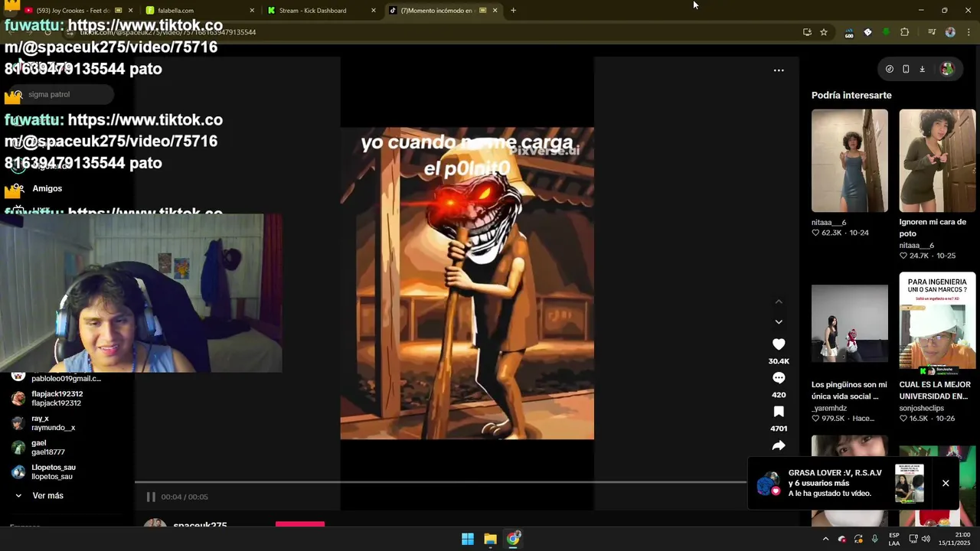This screenshot has height=551, width=980.
Task: Open video likes count nitaaa__6 62.3K
Action: [x=831, y=233]
